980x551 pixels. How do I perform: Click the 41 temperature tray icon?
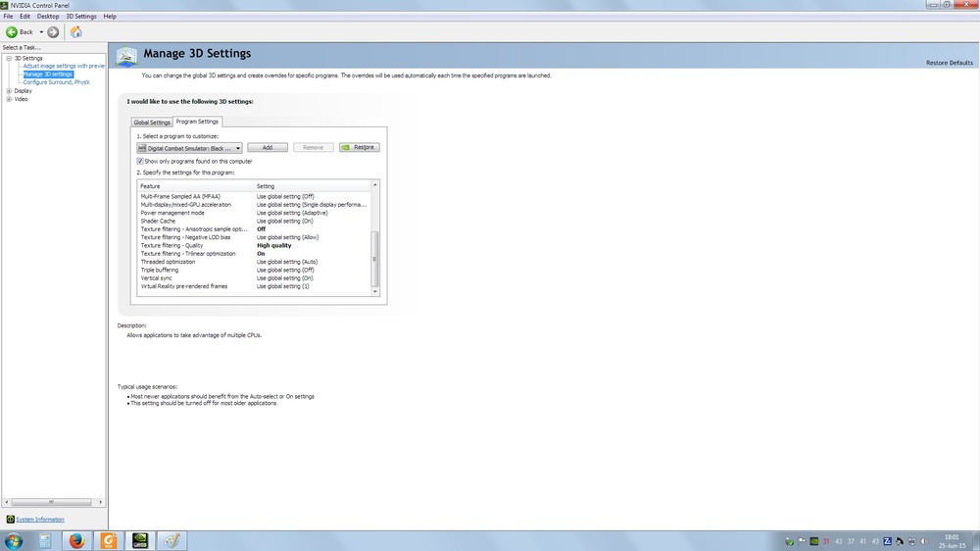click(x=862, y=541)
